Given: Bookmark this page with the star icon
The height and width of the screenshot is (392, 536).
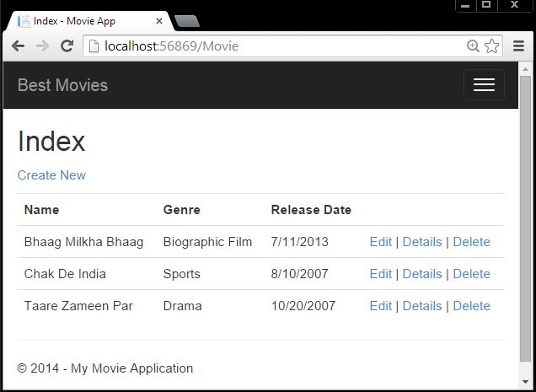Looking at the screenshot, I should tap(492, 46).
